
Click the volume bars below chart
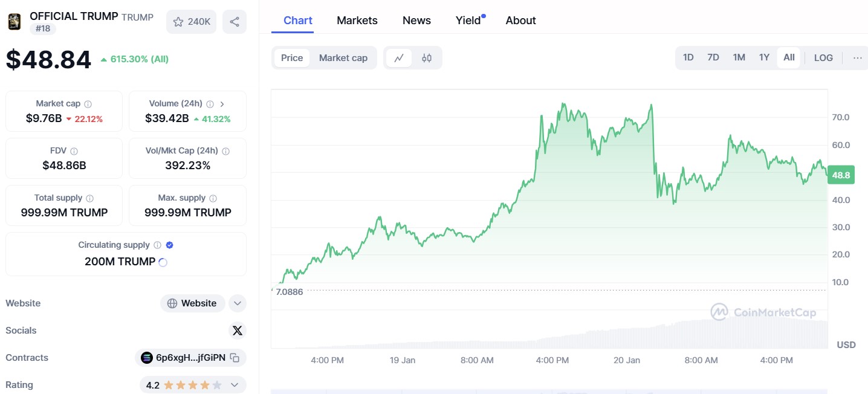[x=665, y=335]
